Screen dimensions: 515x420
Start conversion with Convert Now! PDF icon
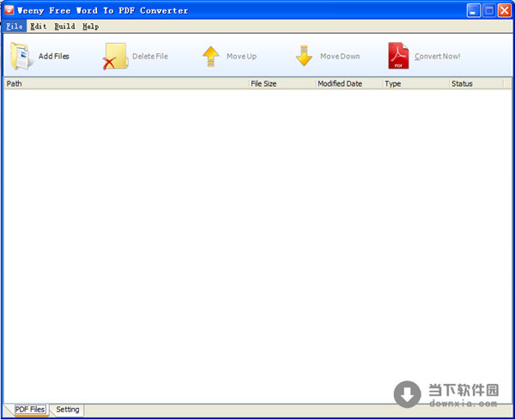398,56
